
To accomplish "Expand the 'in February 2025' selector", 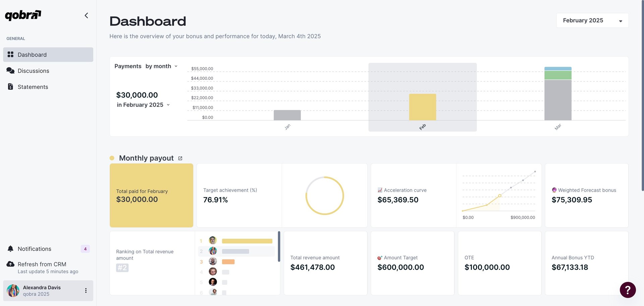I will (143, 105).
